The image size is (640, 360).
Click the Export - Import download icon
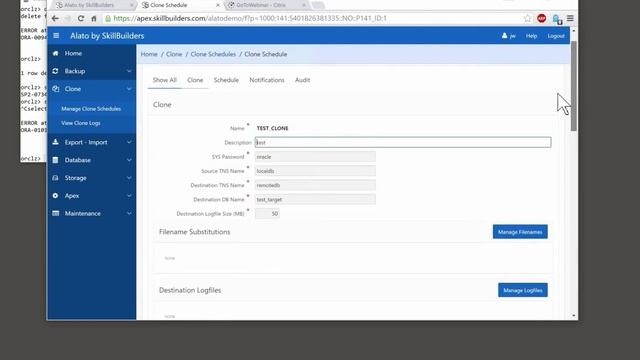point(56,142)
